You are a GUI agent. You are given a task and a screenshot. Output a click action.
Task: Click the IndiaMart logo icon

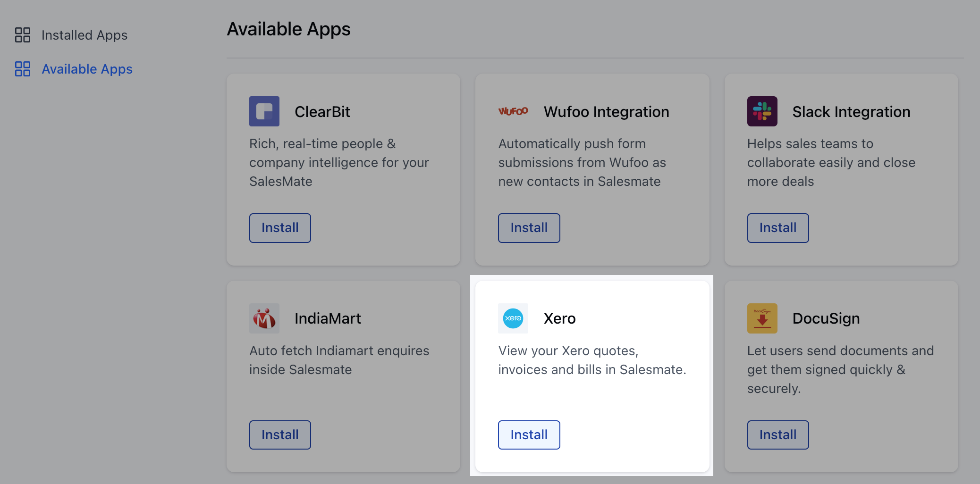264,318
